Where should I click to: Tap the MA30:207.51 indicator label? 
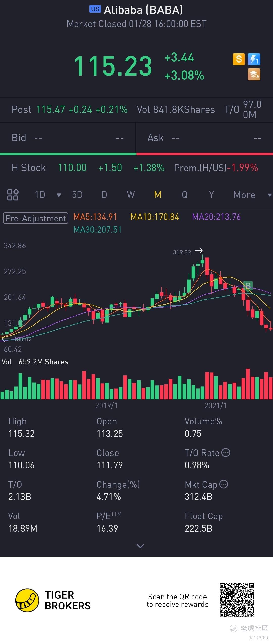[97, 230]
